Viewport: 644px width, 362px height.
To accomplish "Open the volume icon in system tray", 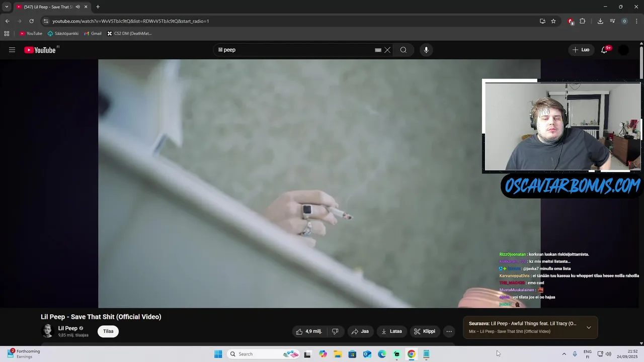I will pyautogui.click(x=608, y=354).
